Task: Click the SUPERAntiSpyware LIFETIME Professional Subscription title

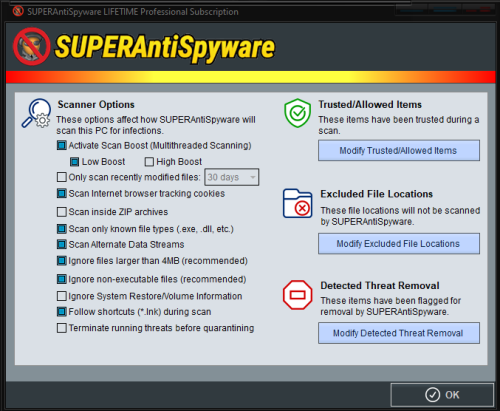Action: (x=133, y=12)
